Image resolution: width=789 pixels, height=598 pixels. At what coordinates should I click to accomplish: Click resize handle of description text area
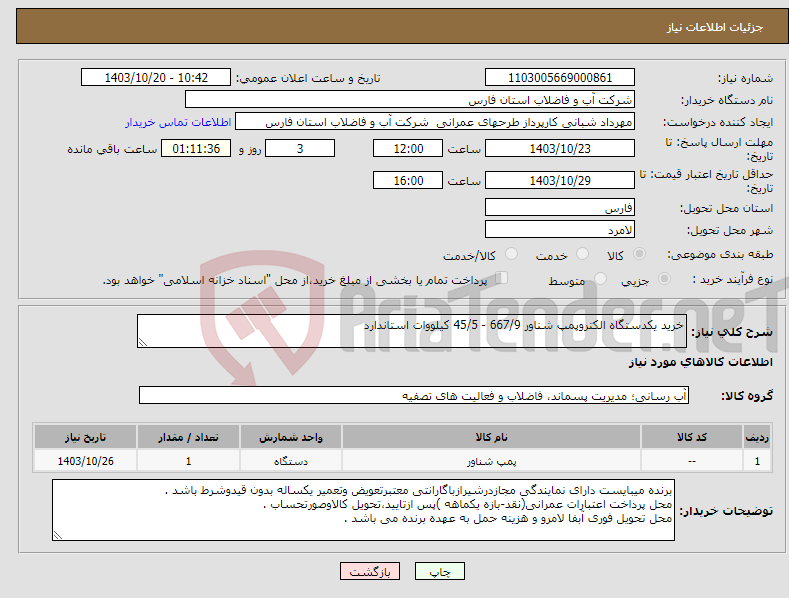click(143, 342)
